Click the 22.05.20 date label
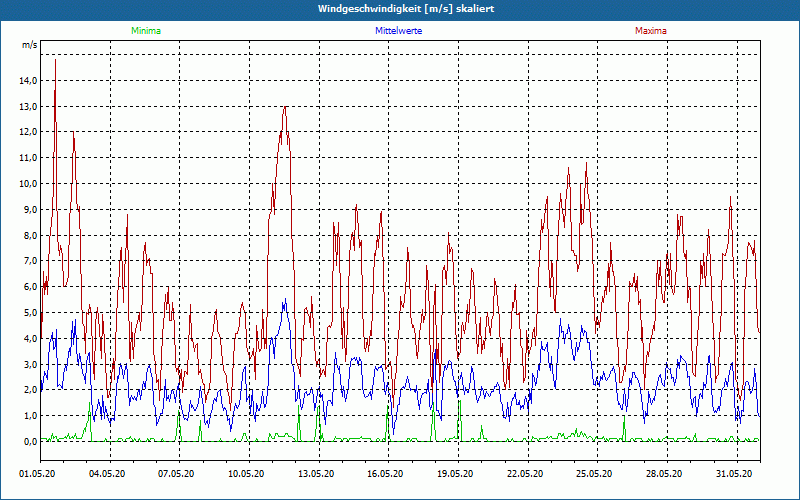The height and width of the screenshot is (500, 800). 525,474
